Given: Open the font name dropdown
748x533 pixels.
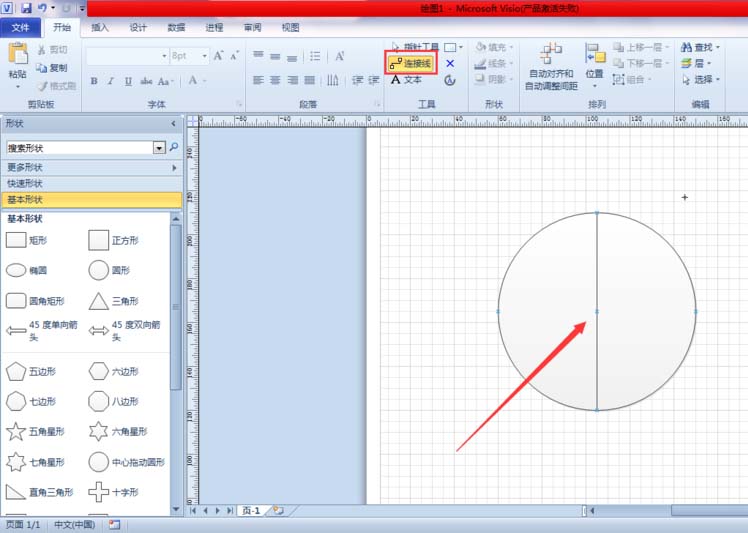Looking at the screenshot, I should pos(164,56).
